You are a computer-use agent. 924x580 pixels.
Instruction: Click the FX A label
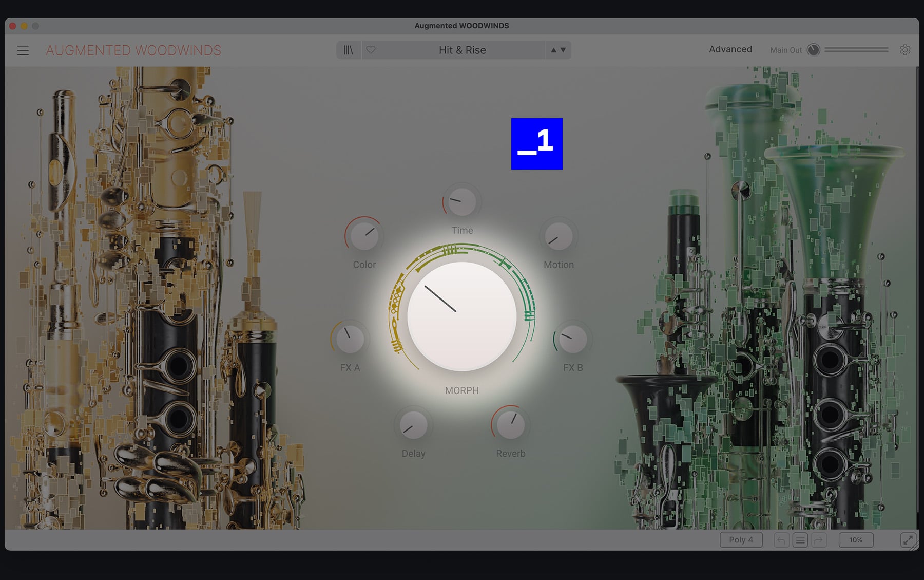350,368
